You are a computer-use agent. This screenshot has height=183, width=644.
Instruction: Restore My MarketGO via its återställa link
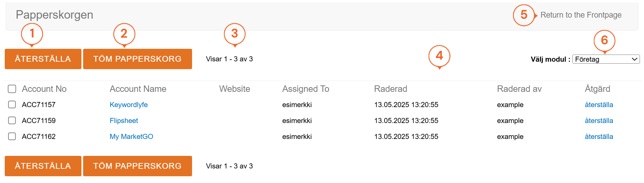click(x=599, y=137)
